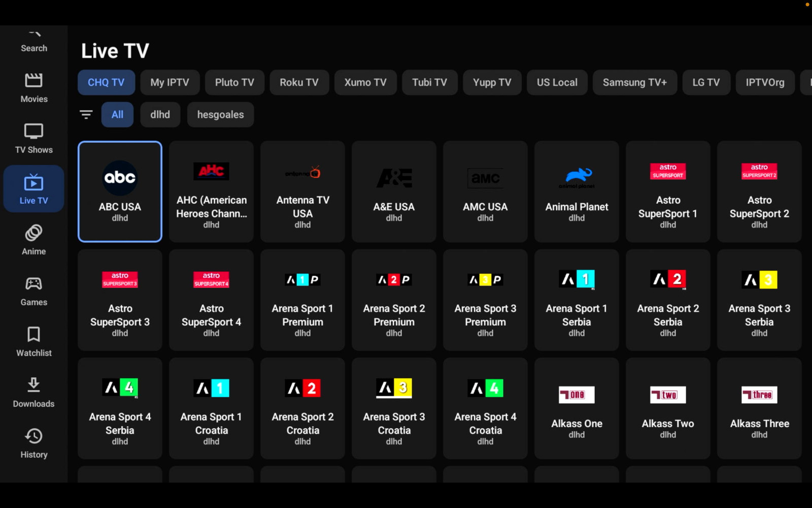
Task: Click the Arena Sport 2 Premium logo
Action: [394, 279]
